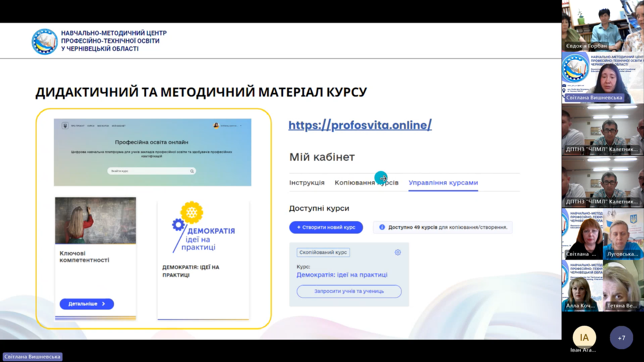
Task: Select Євдокія Горбан's video thumbnail
Action: tap(602, 25)
